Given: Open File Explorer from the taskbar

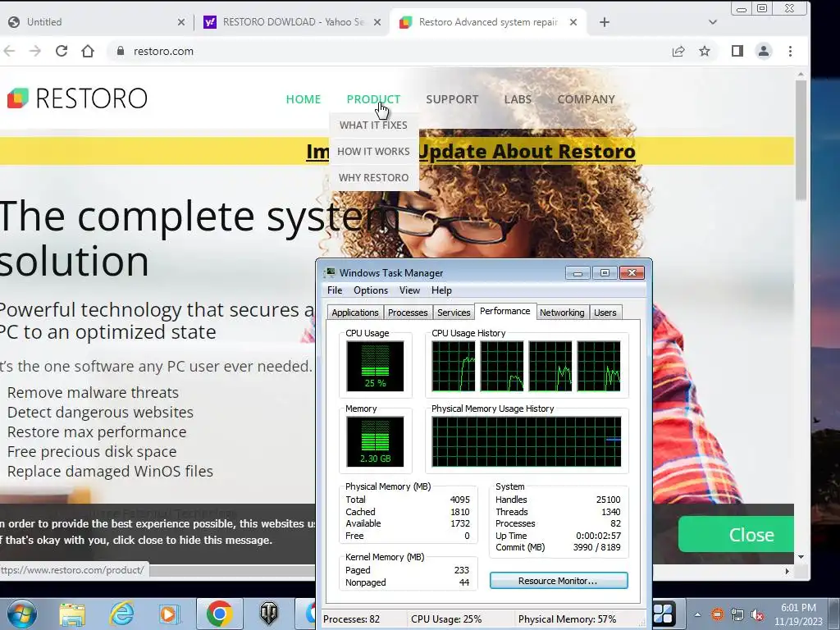Looking at the screenshot, I should (72, 614).
